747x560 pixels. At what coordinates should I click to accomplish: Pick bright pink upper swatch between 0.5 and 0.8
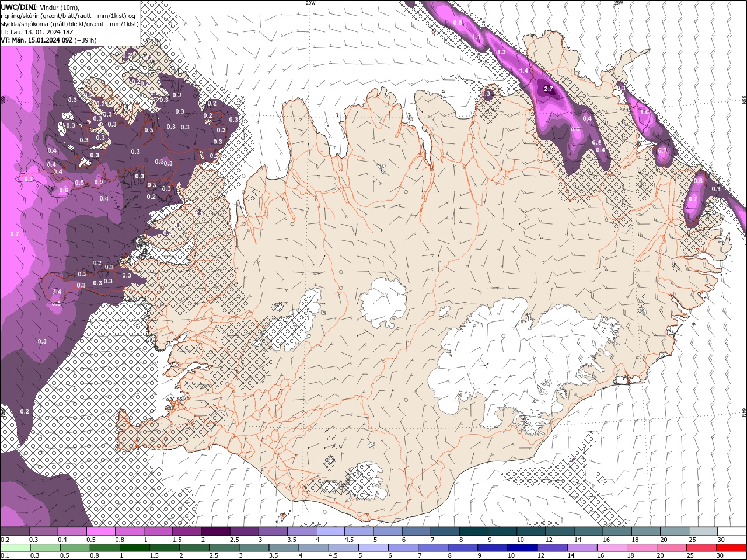click(100, 531)
